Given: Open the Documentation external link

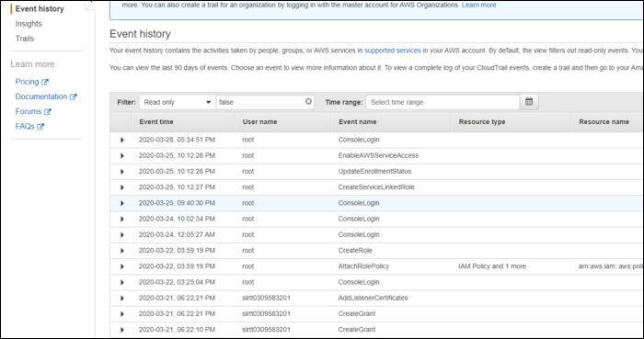Looking at the screenshot, I should click(46, 96).
